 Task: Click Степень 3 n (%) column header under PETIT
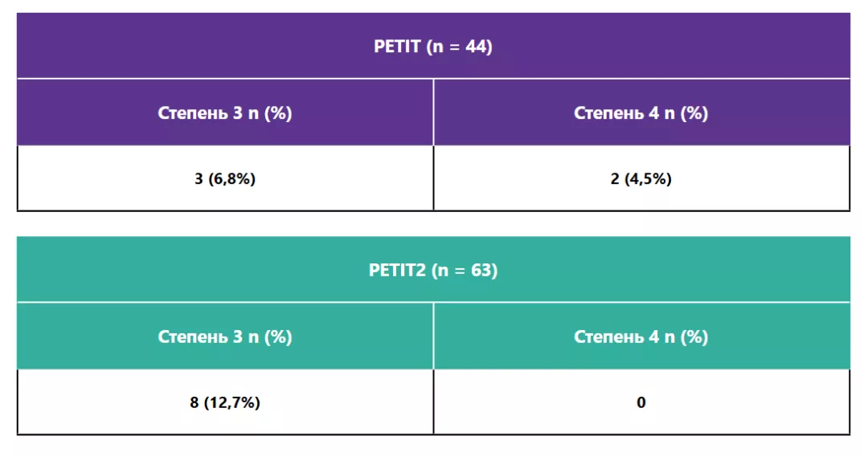pyautogui.click(x=225, y=113)
